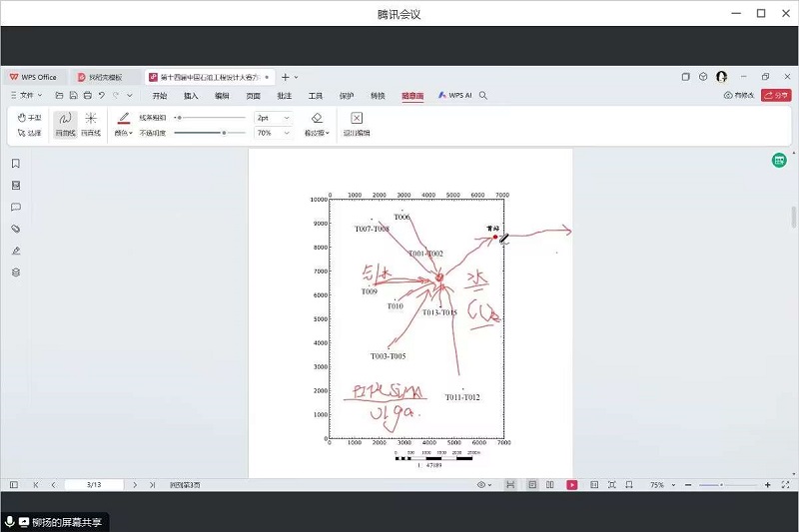This screenshot has width=799, height=532.
Task: Open the comments panel in left sidebar
Action: pos(15,208)
